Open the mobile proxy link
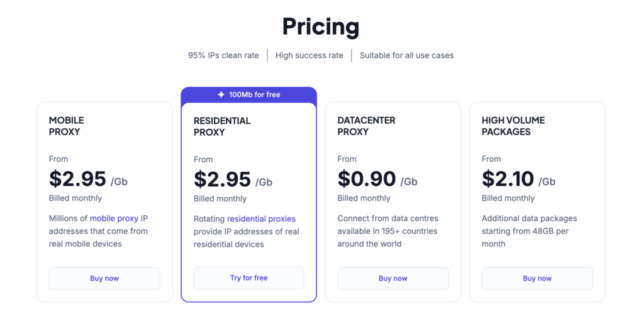Screen dimensions: 644x323 (x=114, y=218)
